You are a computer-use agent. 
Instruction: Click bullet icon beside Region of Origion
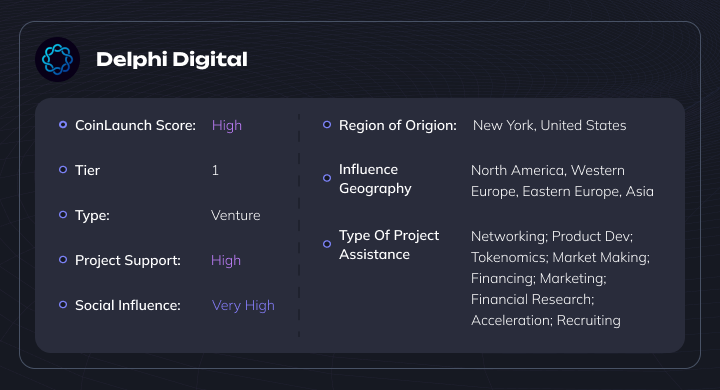point(327,124)
